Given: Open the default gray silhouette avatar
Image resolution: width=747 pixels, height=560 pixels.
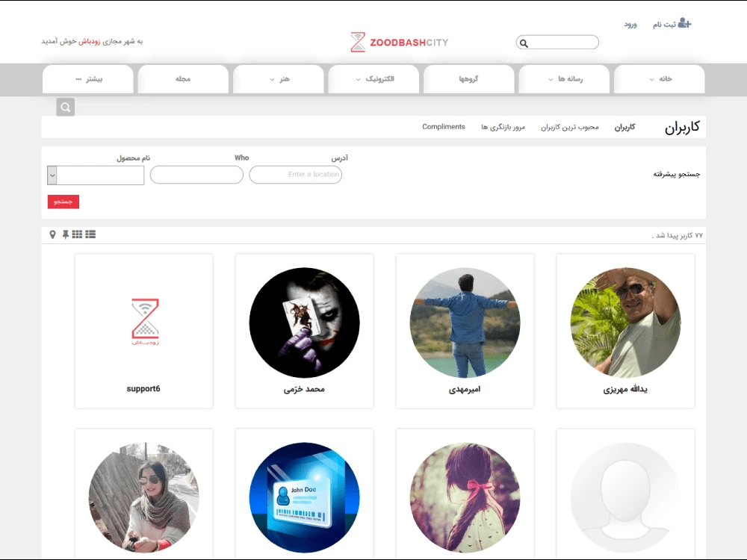Looking at the screenshot, I should click(x=625, y=498).
